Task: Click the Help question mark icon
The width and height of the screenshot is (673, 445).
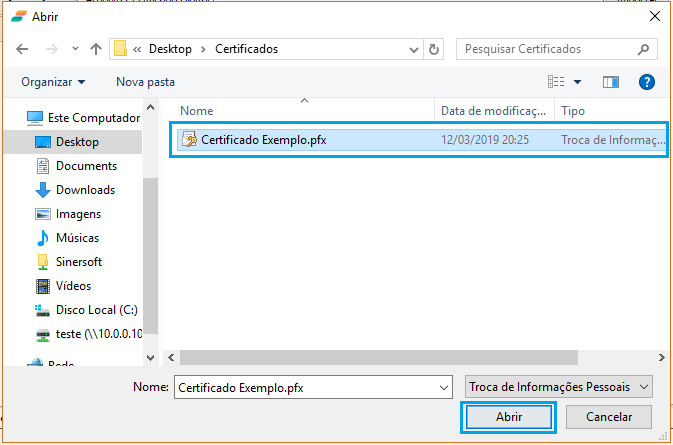Action: (x=647, y=81)
